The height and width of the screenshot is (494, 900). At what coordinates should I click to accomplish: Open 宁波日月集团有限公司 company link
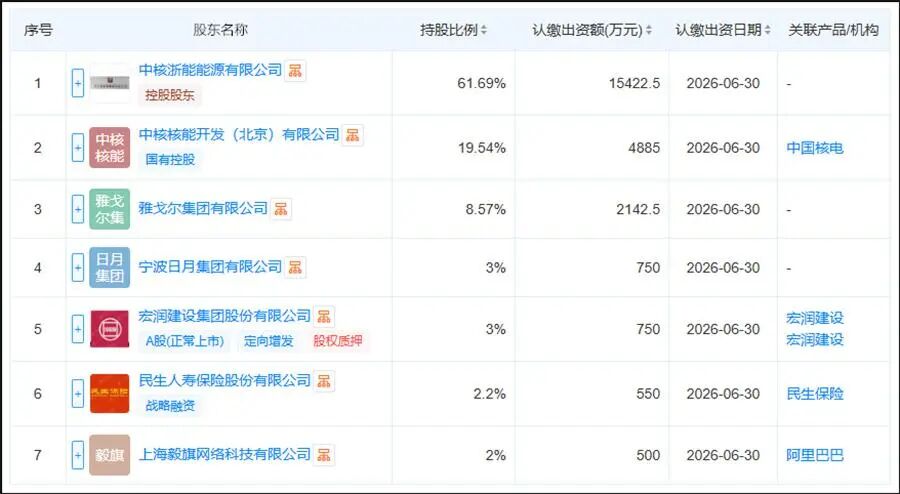point(210,267)
